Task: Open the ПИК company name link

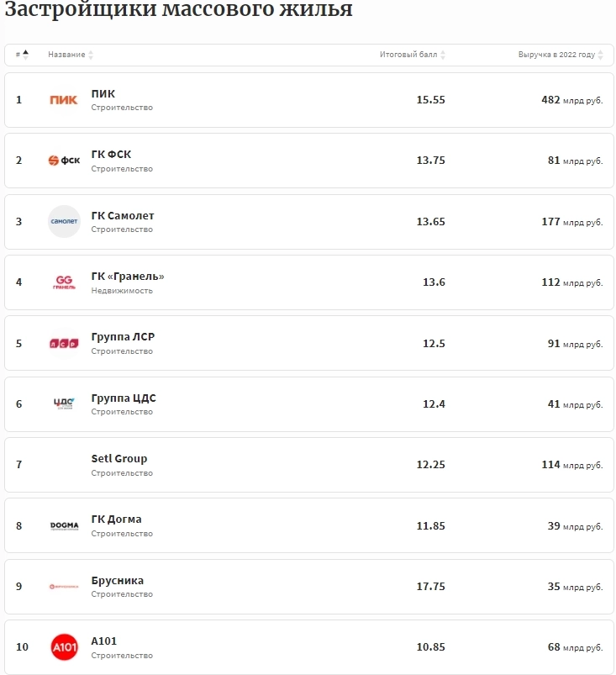Action: coord(103,93)
